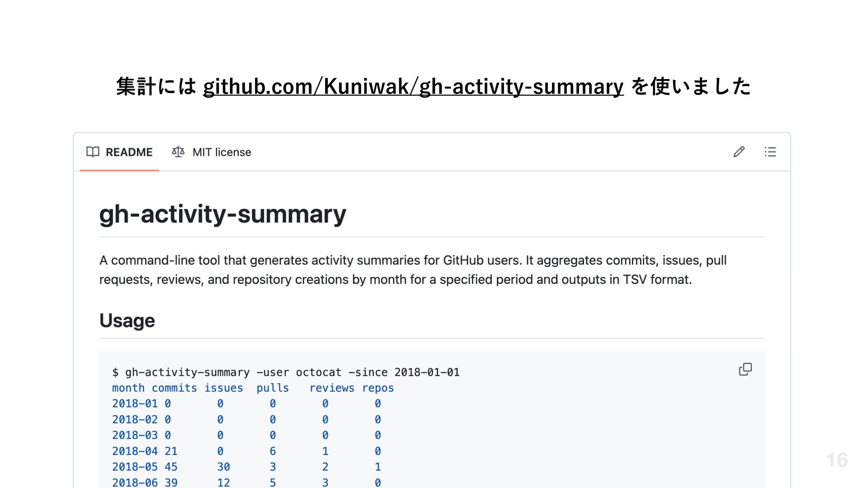Switch to the MIT license tab
Image resolution: width=868 pixels, height=488 pixels.
pos(212,152)
